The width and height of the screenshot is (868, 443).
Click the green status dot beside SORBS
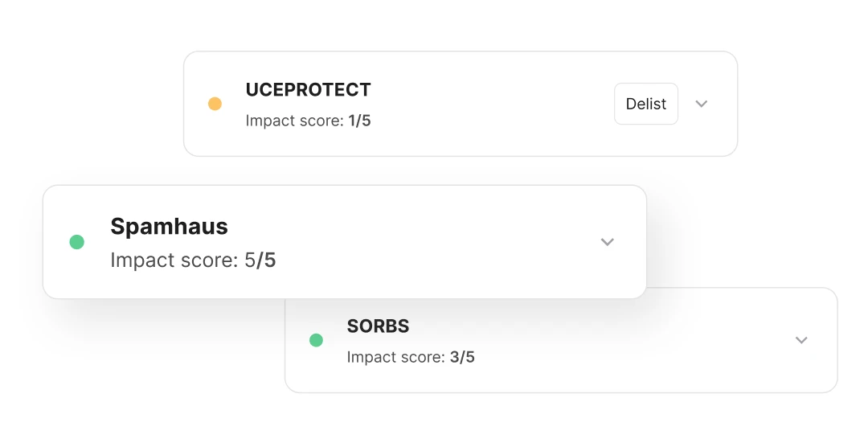point(316,340)
